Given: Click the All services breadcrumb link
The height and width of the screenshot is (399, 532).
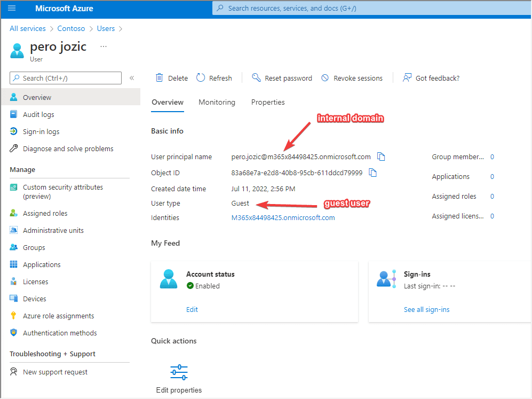Looking at the screenshot, I should tap(28, 28).
